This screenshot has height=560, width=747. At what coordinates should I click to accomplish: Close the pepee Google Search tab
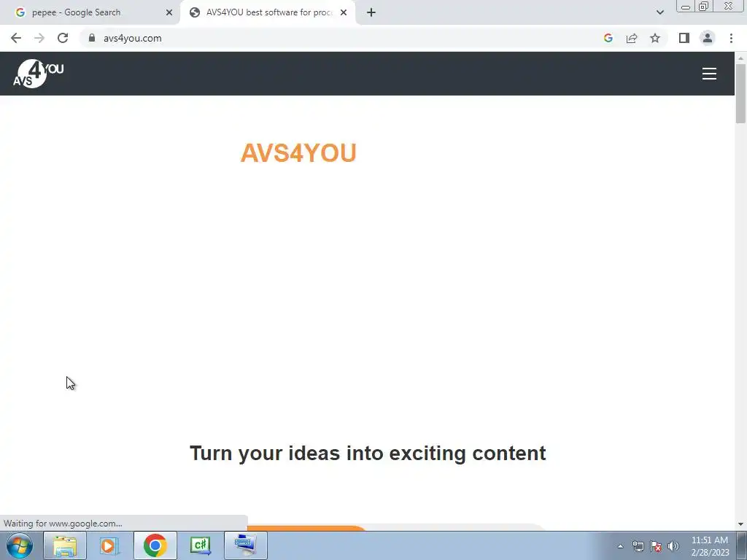tap(169, 12)
